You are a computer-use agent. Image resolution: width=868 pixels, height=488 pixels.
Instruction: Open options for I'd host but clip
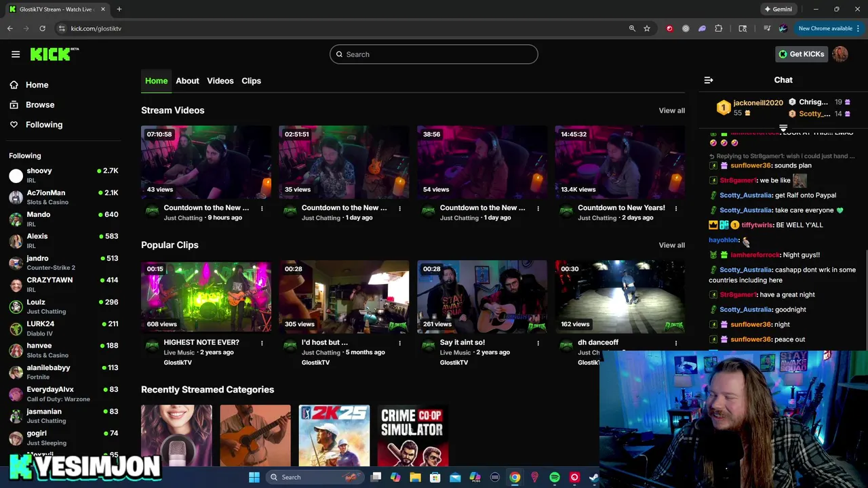pos(399,343)
